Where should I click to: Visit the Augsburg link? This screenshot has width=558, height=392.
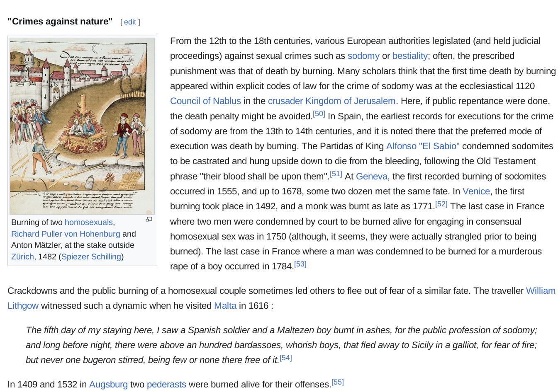pyautogui.click(x=108, y=385)
